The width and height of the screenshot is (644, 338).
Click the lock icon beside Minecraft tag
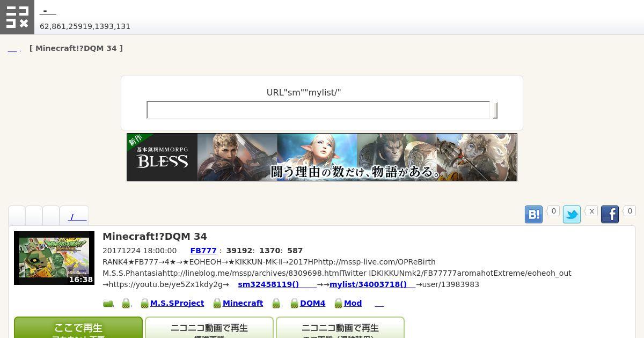[x=217, y=304]
